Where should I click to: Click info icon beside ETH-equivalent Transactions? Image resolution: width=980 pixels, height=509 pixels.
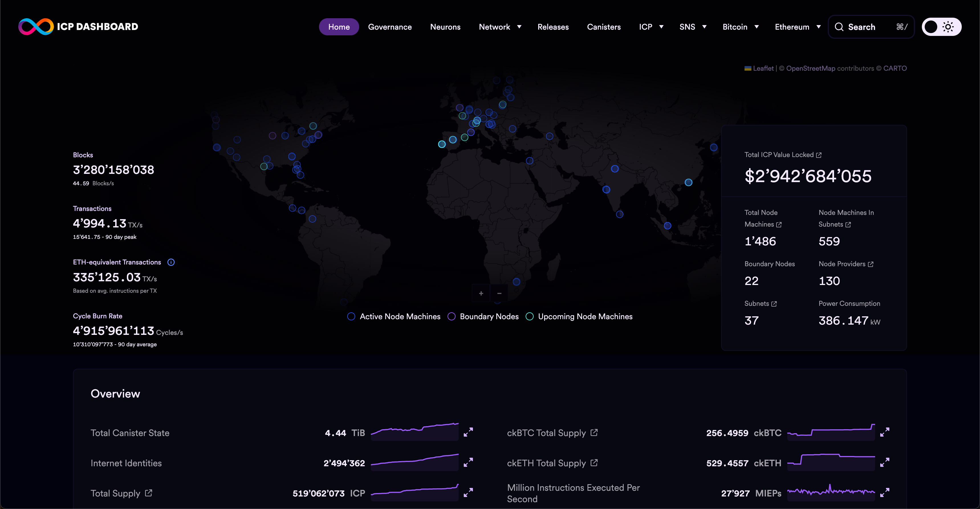(x=171, y=262)
